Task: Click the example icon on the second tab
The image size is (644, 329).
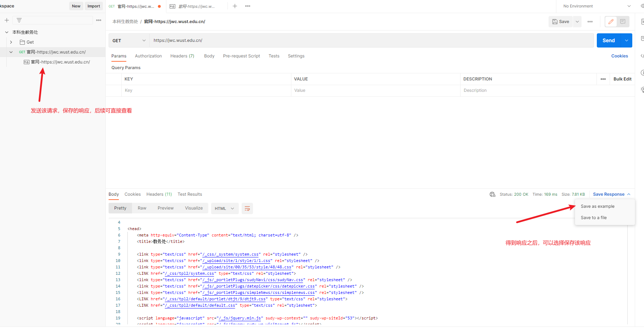Action: pyautogui.click(x=172, y=6)
